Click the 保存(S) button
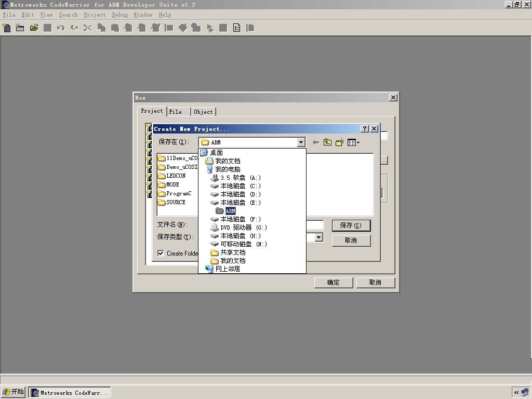 351,225
